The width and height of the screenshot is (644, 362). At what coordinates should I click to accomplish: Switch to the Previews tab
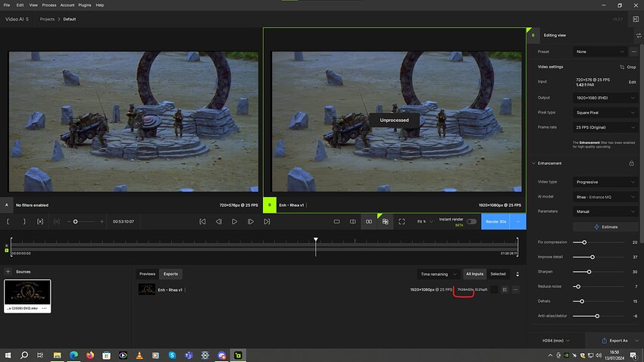147,273
